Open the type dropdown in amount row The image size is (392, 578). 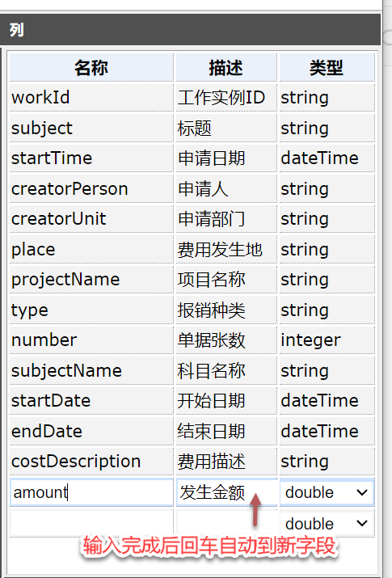327,492
